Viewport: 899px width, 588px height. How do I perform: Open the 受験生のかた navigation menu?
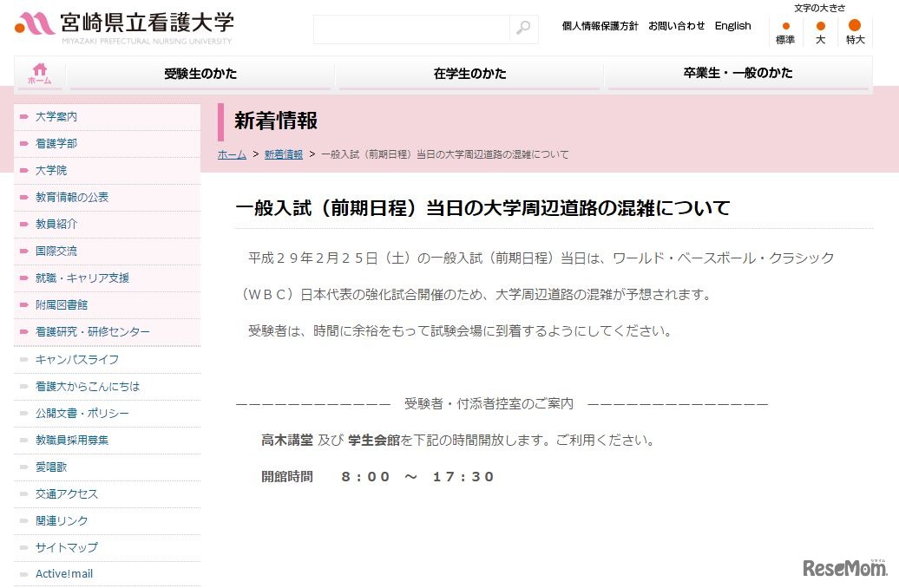(200, 74)
